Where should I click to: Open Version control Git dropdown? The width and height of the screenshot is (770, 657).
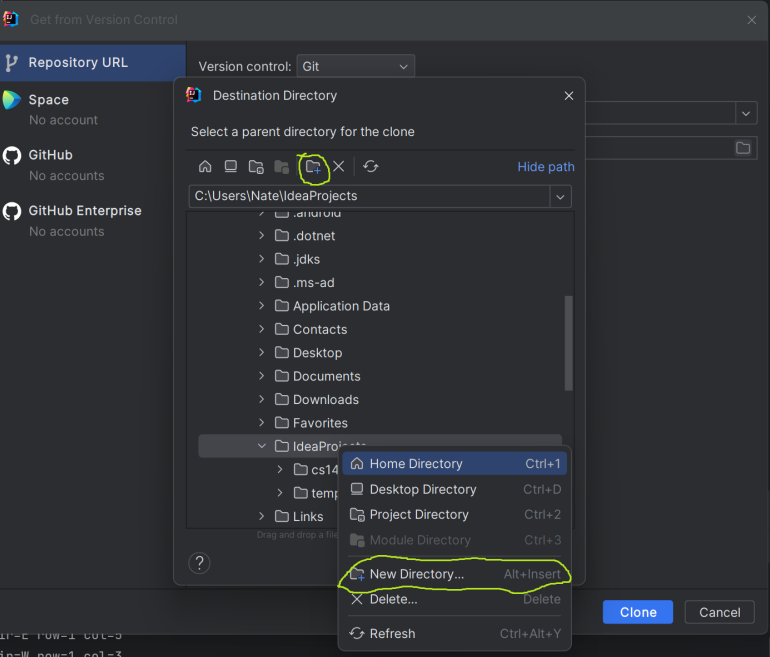(356, 66)
